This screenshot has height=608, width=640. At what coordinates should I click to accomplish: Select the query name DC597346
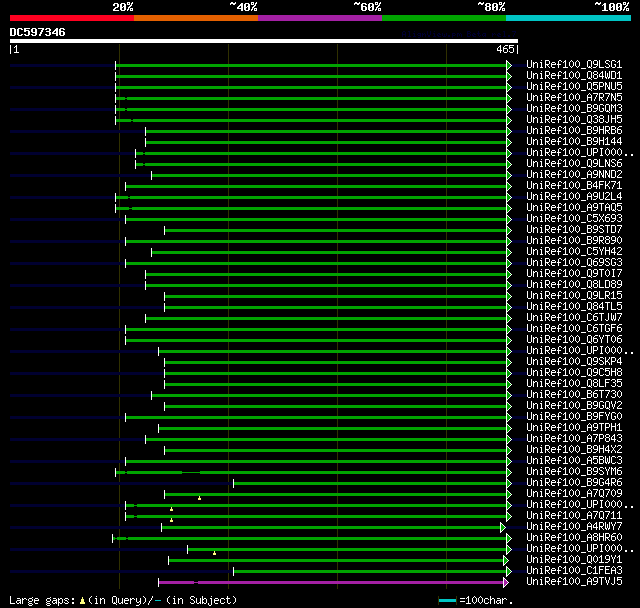(38, 32)
